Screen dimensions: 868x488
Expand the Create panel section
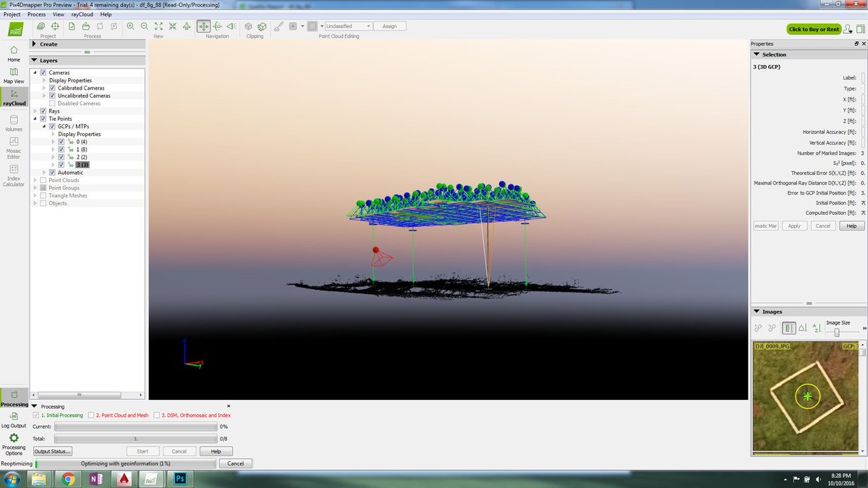34,44
